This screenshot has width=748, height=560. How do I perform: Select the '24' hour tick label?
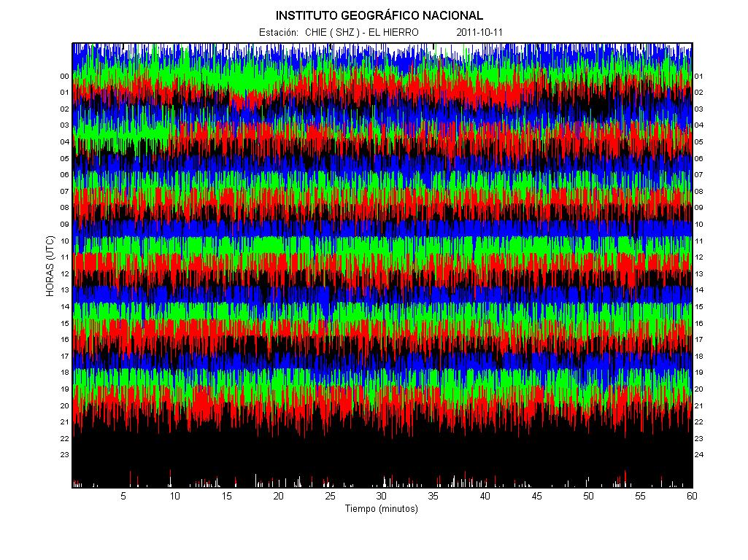tap(698, 455)
